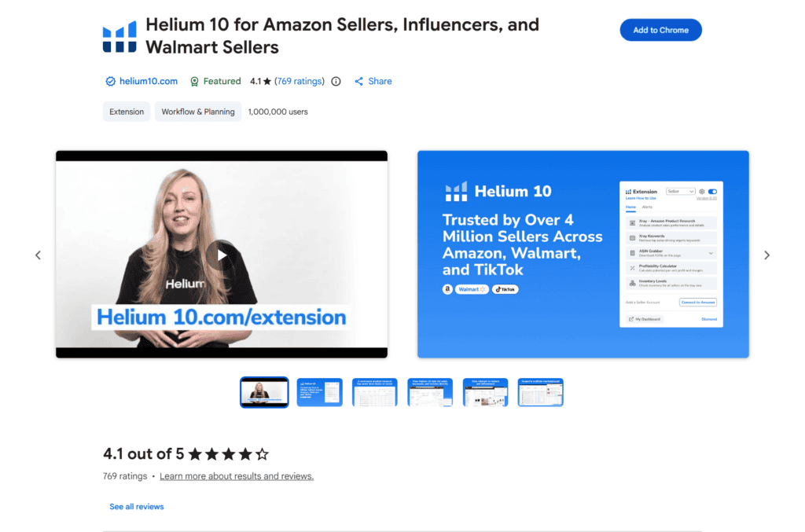Click the ratings info circle icon
Viewport: 805px width, 532px height.
click(336, 81)
